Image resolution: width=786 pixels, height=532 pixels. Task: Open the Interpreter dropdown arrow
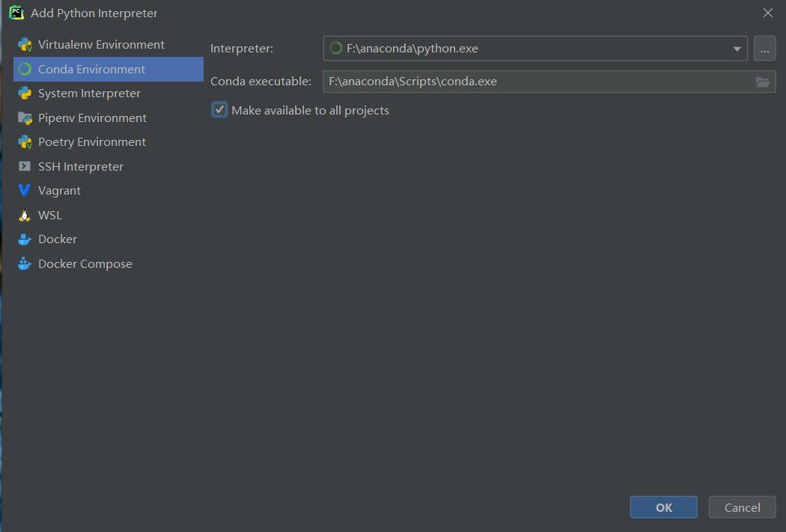pos(737,49)
